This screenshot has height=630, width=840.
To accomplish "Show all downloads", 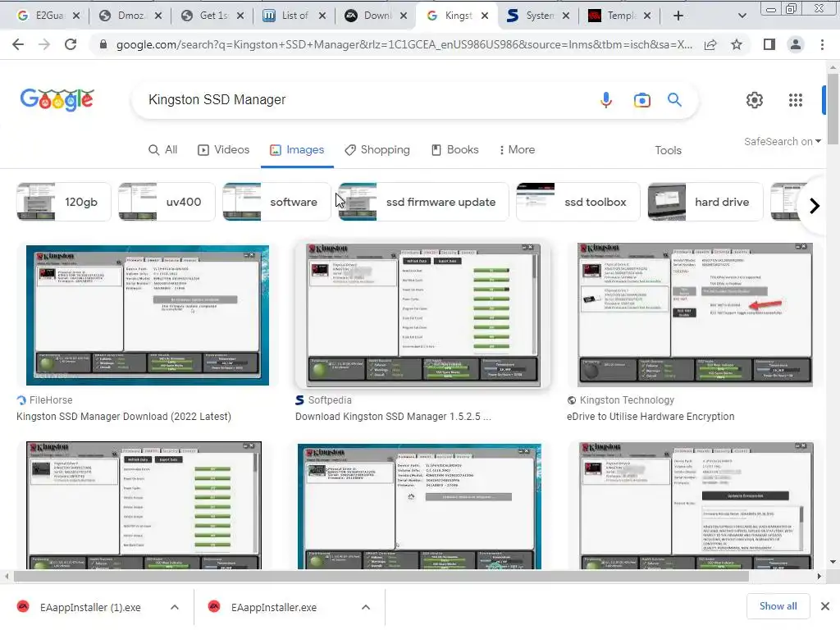I will (x=778, y=606).
